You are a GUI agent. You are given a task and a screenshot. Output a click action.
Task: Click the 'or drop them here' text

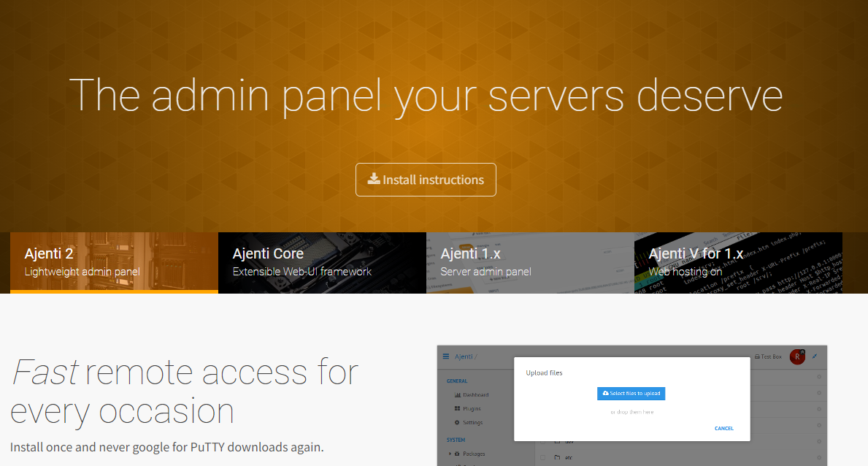[631, 412]
